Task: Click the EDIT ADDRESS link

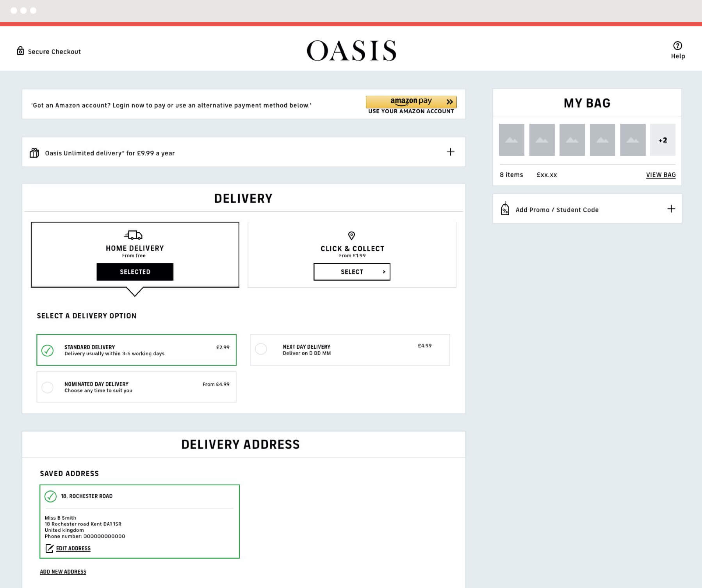Action: [73, 548]
